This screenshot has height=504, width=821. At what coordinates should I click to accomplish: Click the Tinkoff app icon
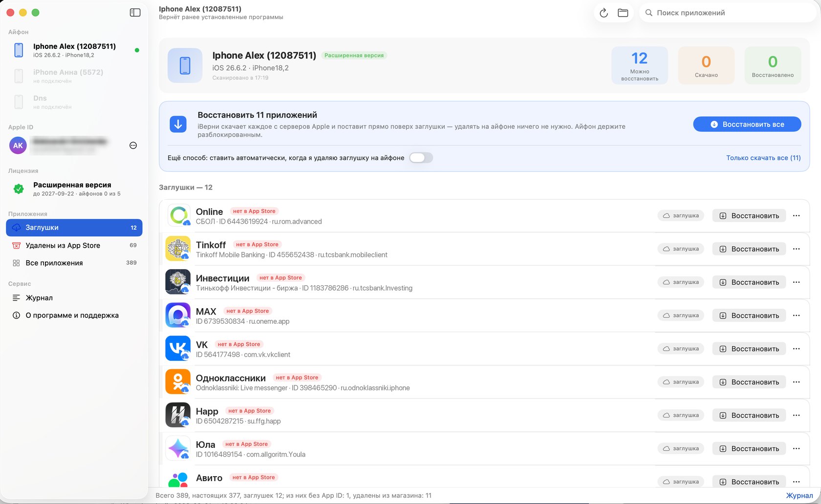[x=178, y=249]
